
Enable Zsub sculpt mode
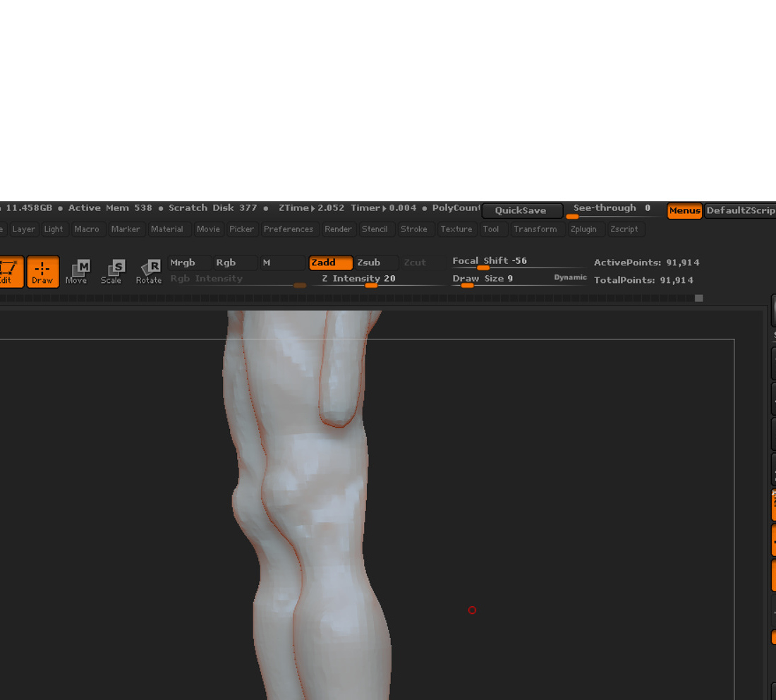[377, 262]
